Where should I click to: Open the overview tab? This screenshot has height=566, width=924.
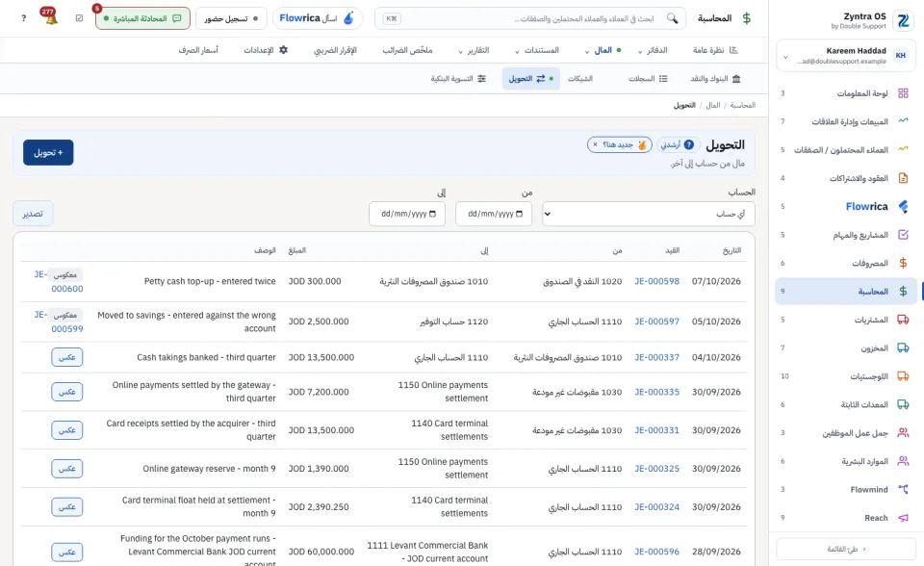715,50
